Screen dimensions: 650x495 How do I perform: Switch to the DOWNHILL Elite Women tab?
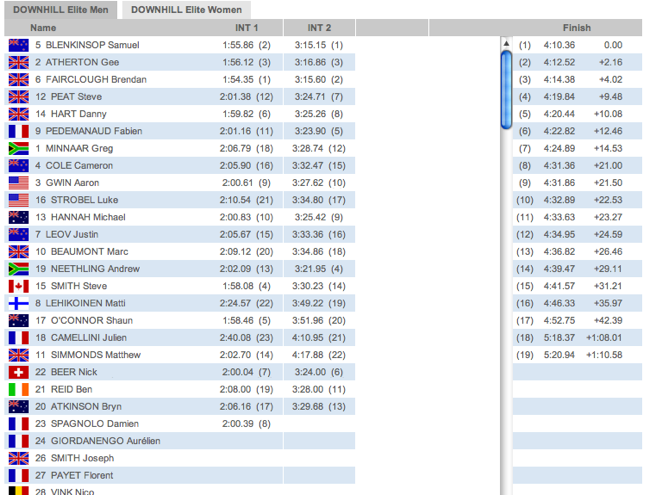(x=186, y=10)
